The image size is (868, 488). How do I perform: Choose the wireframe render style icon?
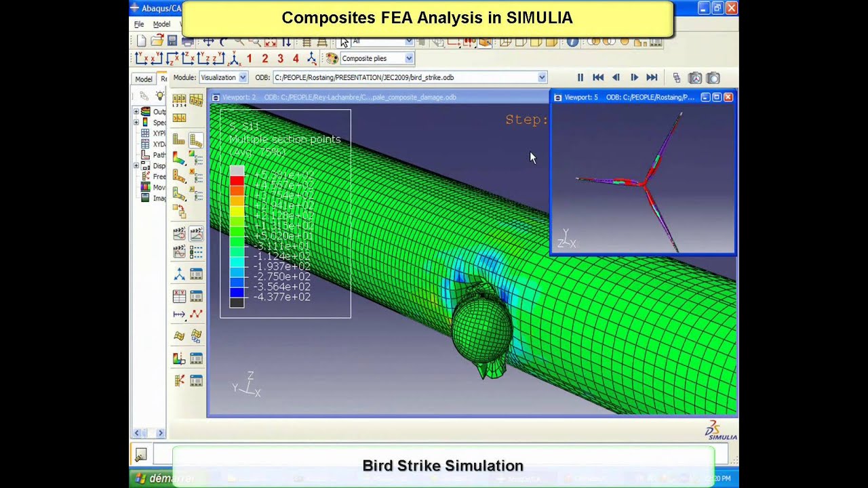point(505,41)
